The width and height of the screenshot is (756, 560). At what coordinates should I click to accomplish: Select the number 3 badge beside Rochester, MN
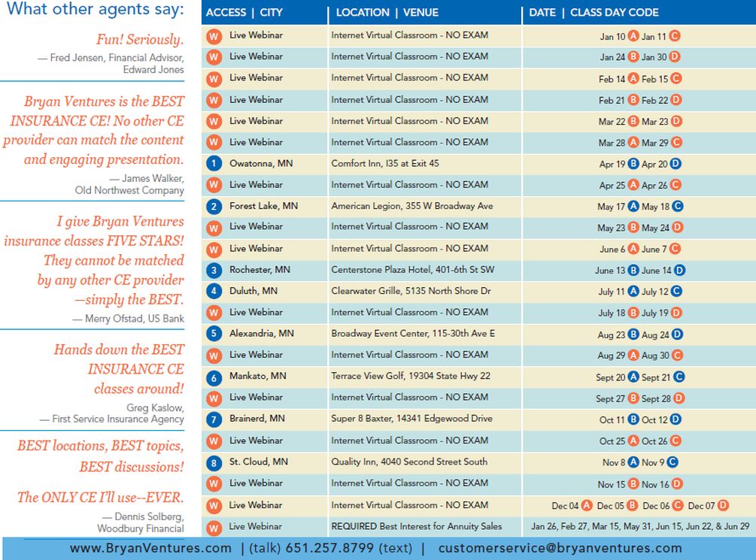214,271
